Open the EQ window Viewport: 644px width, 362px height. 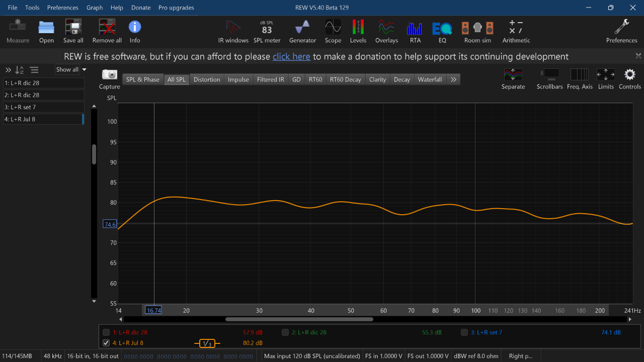[x=442, y=32]
